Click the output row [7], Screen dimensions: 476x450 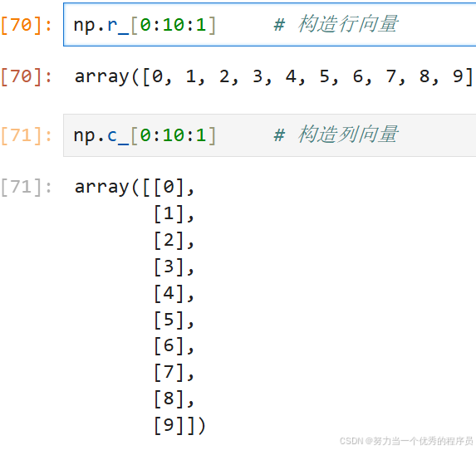[x=174, y=372]
